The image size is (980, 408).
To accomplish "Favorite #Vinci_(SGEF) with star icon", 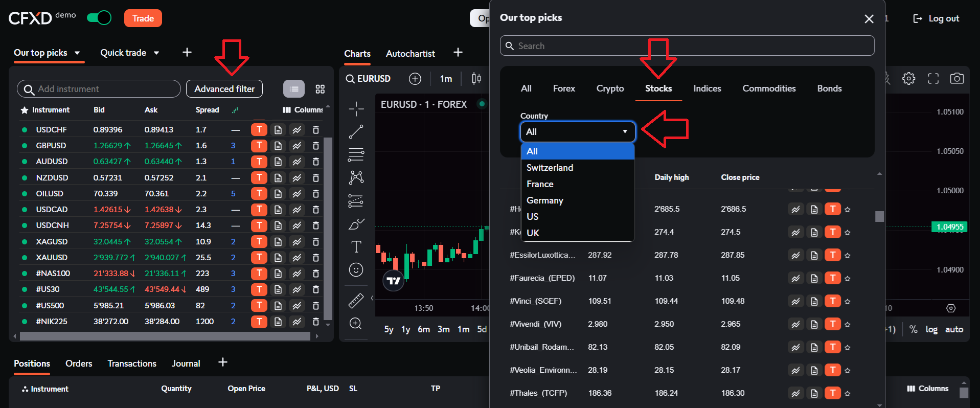I will tap(848, 301).
